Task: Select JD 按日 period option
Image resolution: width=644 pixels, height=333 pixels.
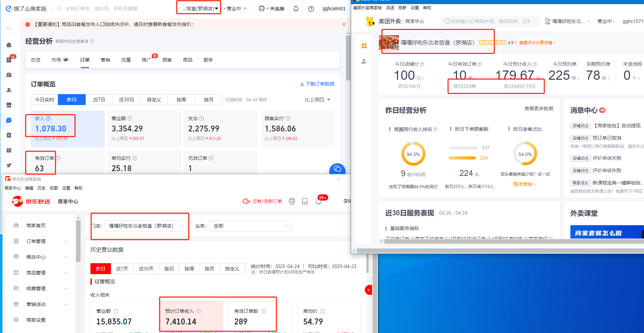Action: (x=169, y=269)
